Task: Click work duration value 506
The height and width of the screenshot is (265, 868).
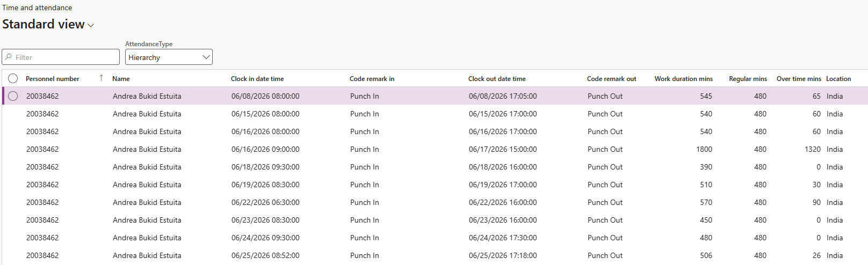Action: pyautogui.click(x=706, y=255)
